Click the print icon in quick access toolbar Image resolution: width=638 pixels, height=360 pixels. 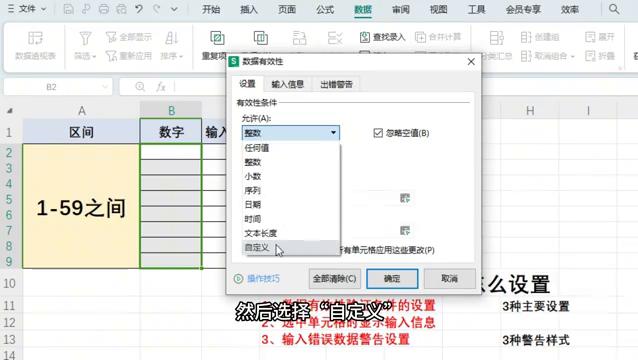[104, 9]
